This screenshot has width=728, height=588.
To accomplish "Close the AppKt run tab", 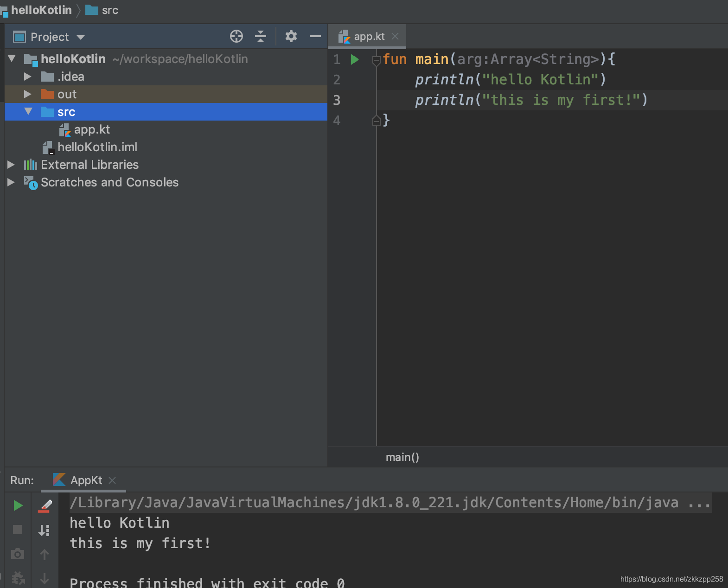I will pyautogui.click(x=112, y=480).
